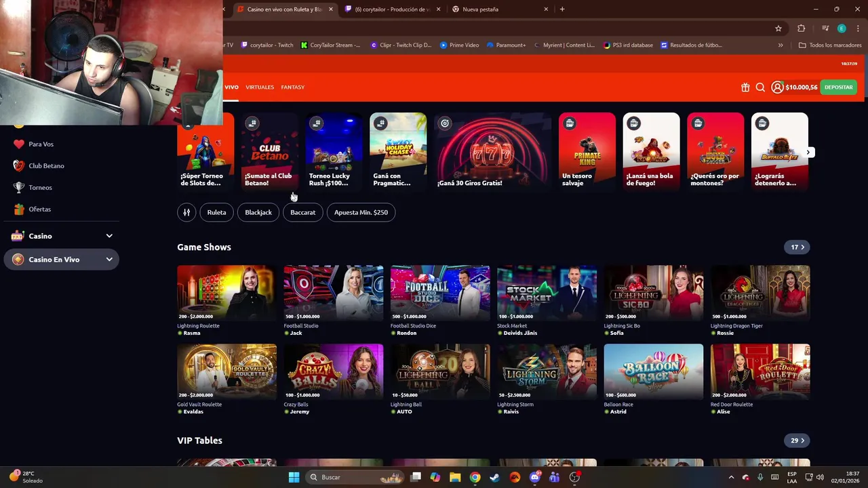Open the Stock Market game
This screenshot has width=868, height=488.
point(547,293)
